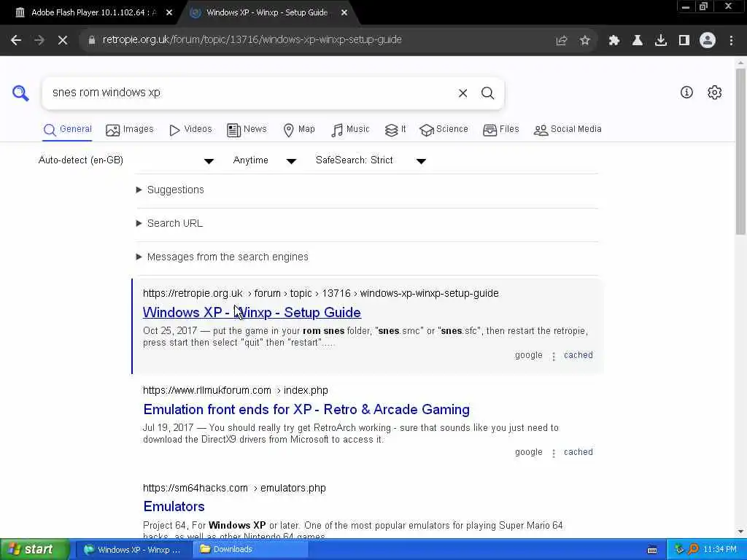Click the browser address bar URL
747x560 pixels.
252,40
